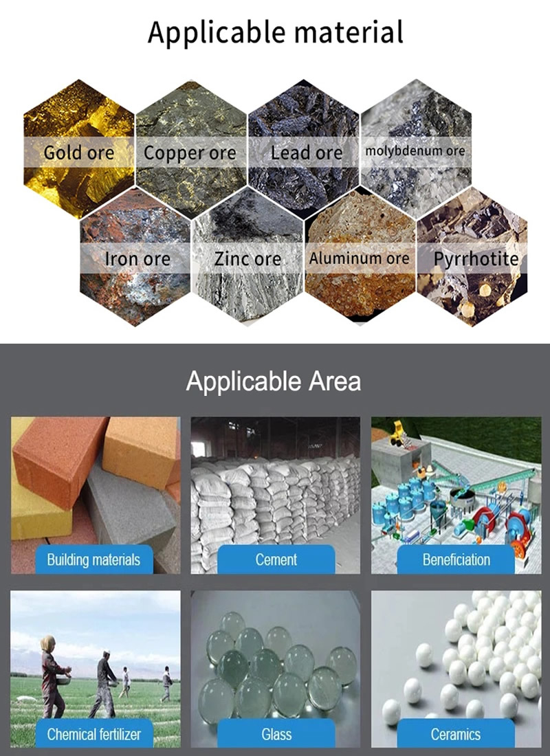This screenshot has height=756, width=550.
Task: Open the Aluminum ore hexagon
Action: click(x=360, y=257)
